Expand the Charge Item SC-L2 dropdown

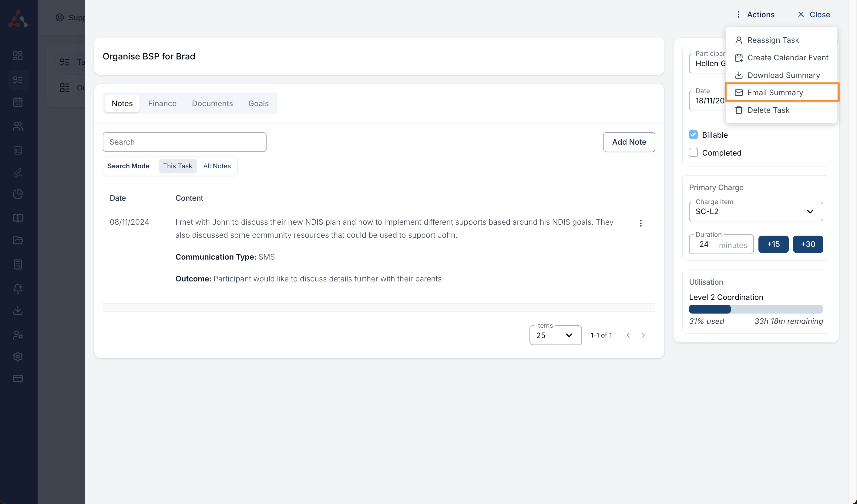[756, 212]
